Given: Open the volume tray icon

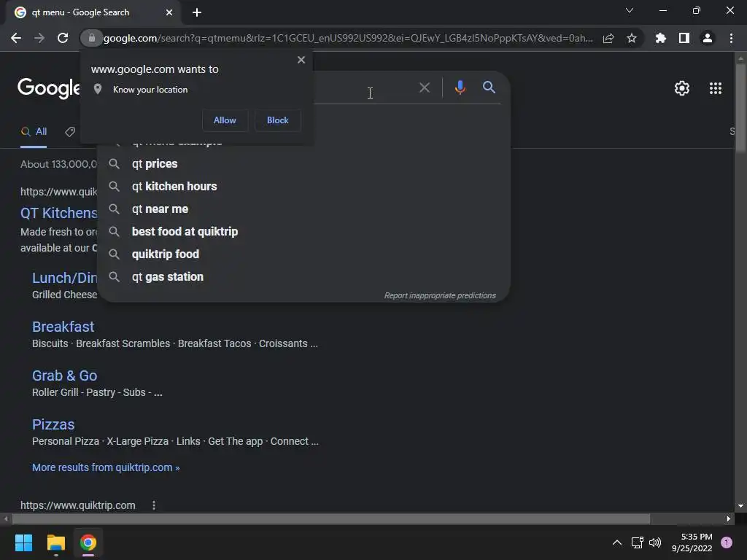Looking at the screenshot, I should (x=655, y=542).
